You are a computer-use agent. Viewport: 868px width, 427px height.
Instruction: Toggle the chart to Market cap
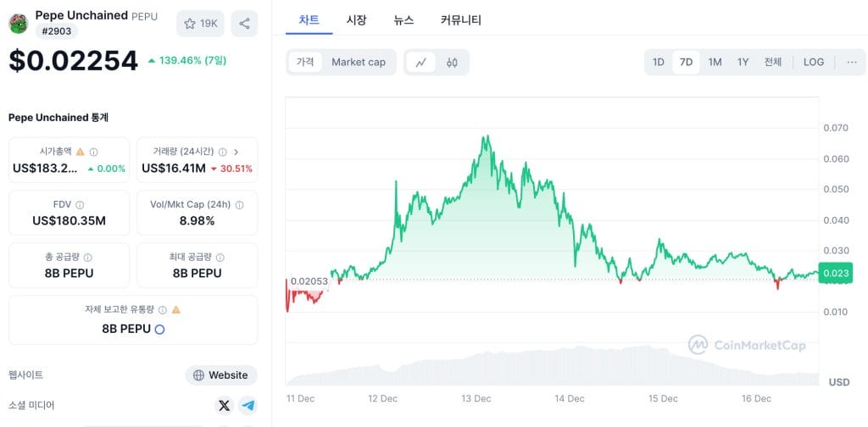(x=359, y=63)
